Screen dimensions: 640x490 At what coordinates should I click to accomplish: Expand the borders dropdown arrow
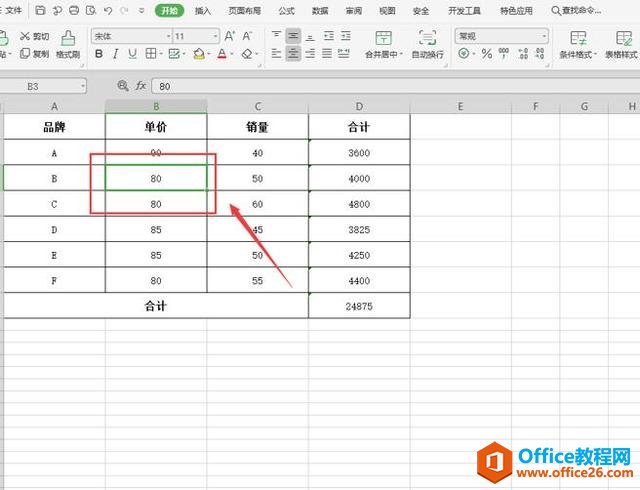coord(161,54)
